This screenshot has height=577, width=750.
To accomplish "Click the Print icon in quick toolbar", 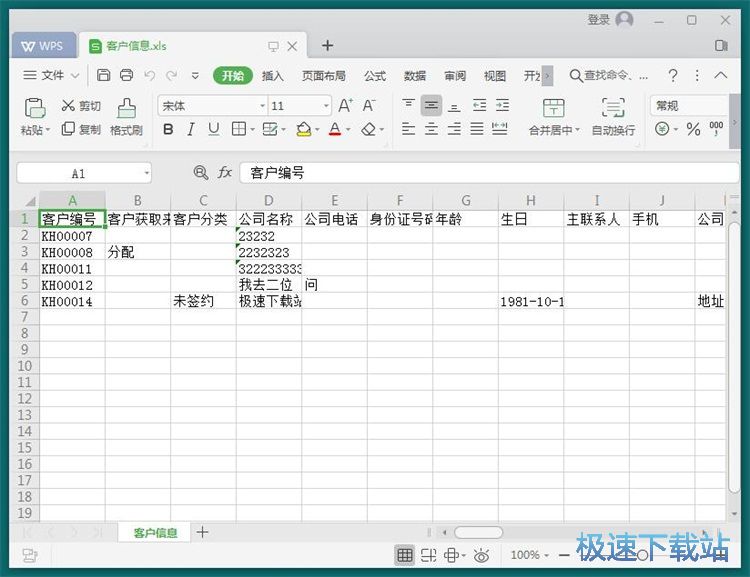I will pos(126,75).
